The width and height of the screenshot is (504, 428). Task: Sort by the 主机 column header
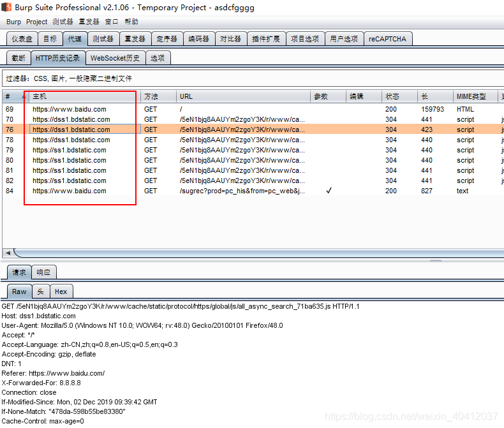tap(85, 96)
